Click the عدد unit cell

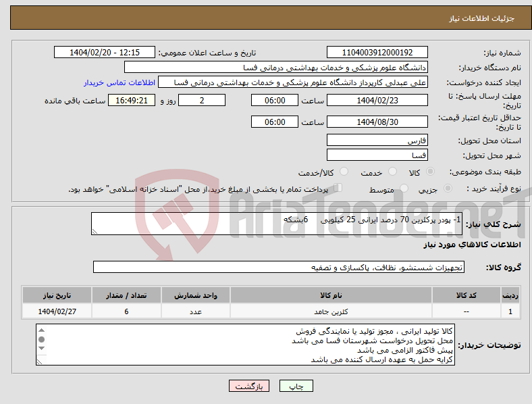click(196, 311)
